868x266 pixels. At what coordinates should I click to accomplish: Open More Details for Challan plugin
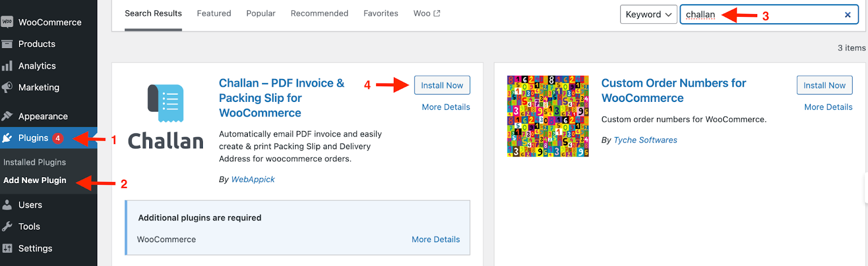point(446,107)
